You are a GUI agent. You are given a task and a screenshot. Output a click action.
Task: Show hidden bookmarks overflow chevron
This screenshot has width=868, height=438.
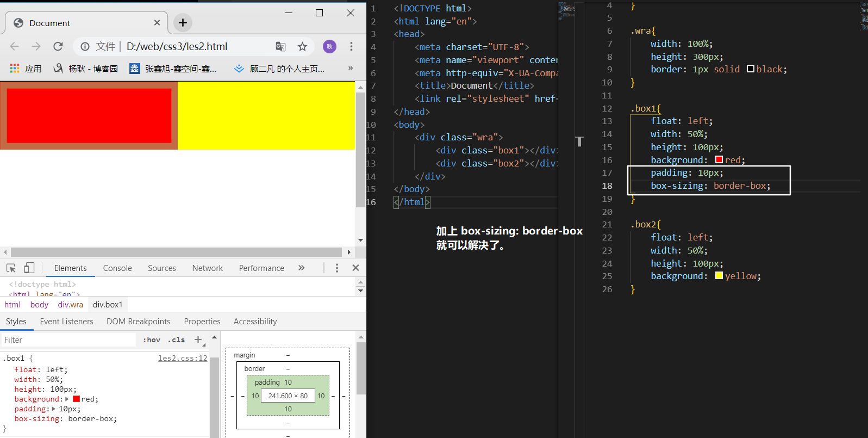351,69
